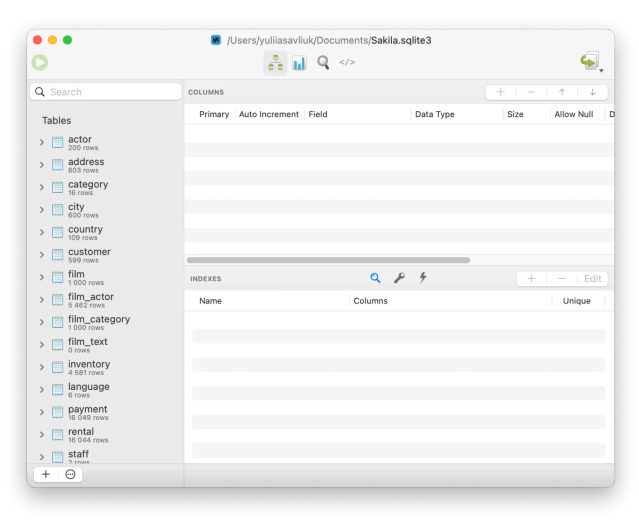Expand the film_category table
Screen dimensions: 639x526
point(42,322)
